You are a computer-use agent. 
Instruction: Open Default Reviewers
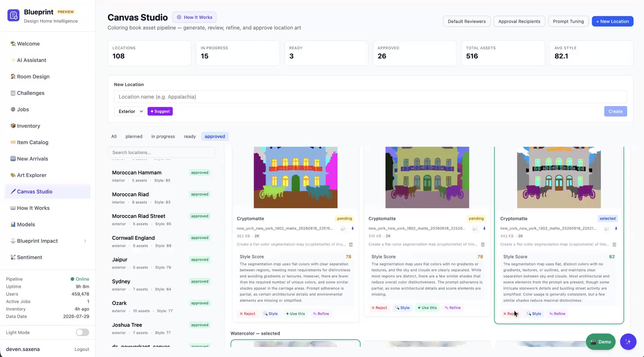pos(467,21)
